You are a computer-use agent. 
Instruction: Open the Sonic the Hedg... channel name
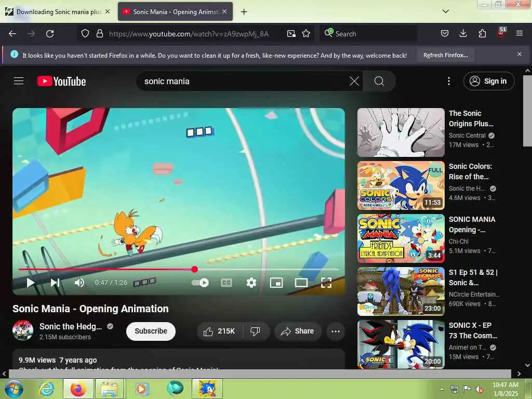(71, 326)
